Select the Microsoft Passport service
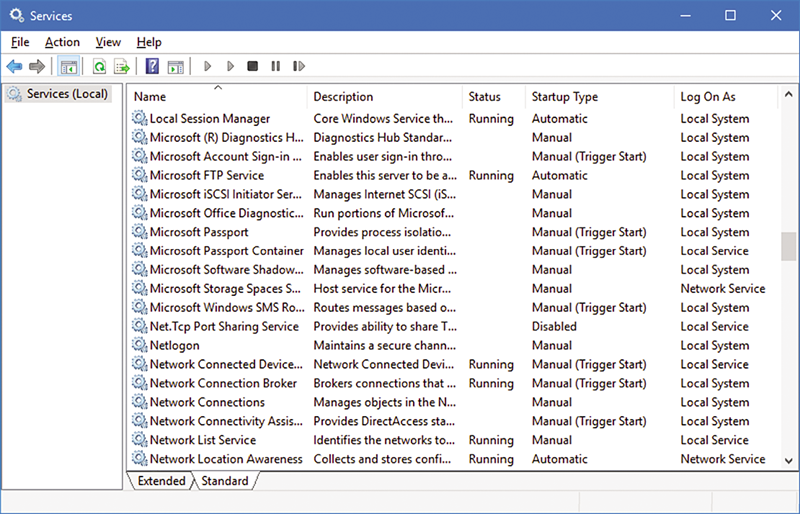 199,232
